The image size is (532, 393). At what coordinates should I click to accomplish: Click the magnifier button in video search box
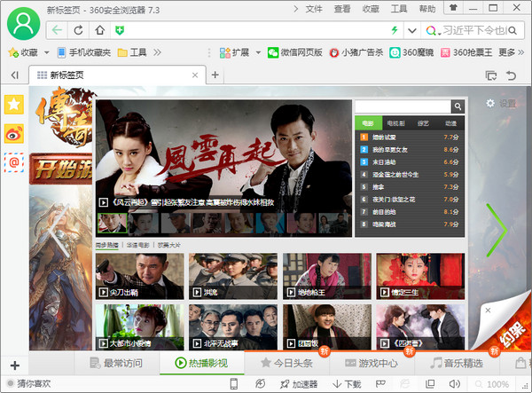(x=458, y=106)
